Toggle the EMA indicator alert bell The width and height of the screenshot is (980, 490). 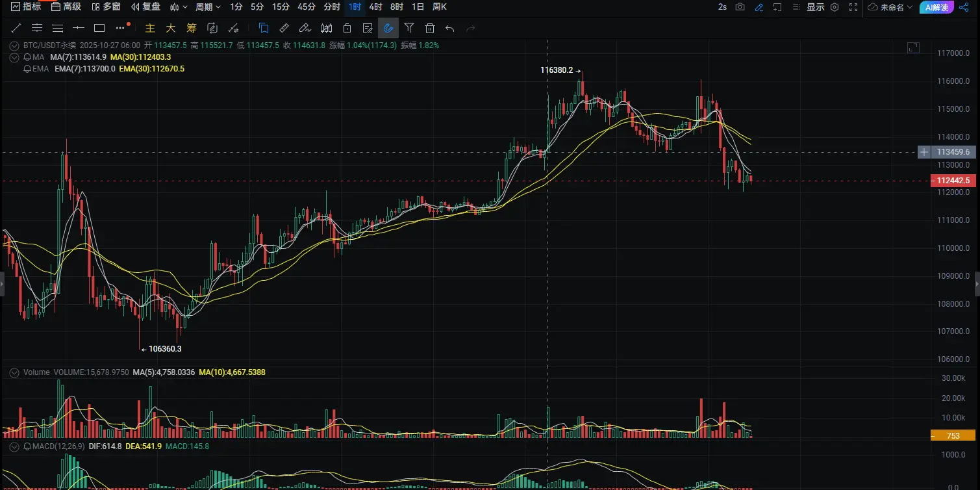pyautogui.click(x=27, y=69)
